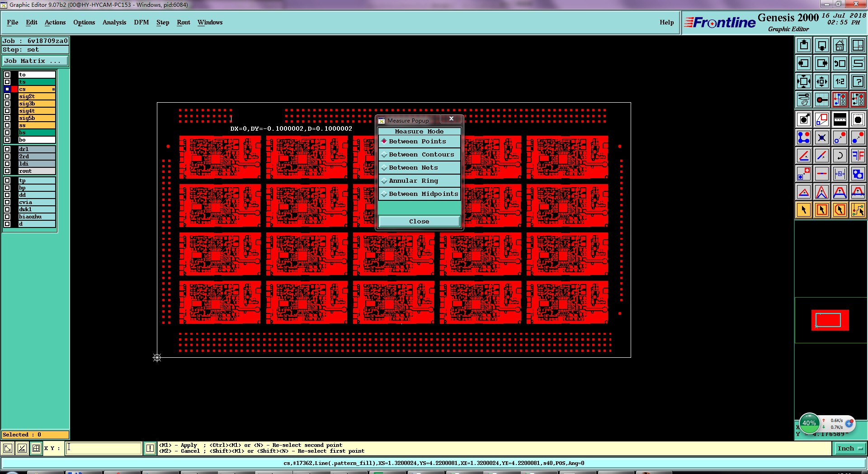Image resolution: width=868 pixels, height=474 pixels.
Task: Click the mirror F icon
Action: (x=858, y=156)
